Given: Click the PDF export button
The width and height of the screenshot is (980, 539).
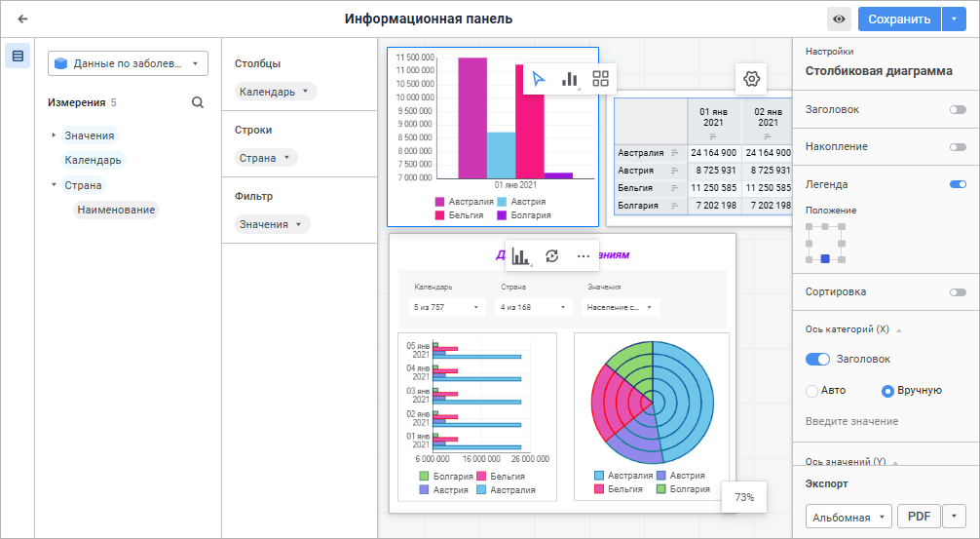Looking at the screenshot, I should click(919, 517).
